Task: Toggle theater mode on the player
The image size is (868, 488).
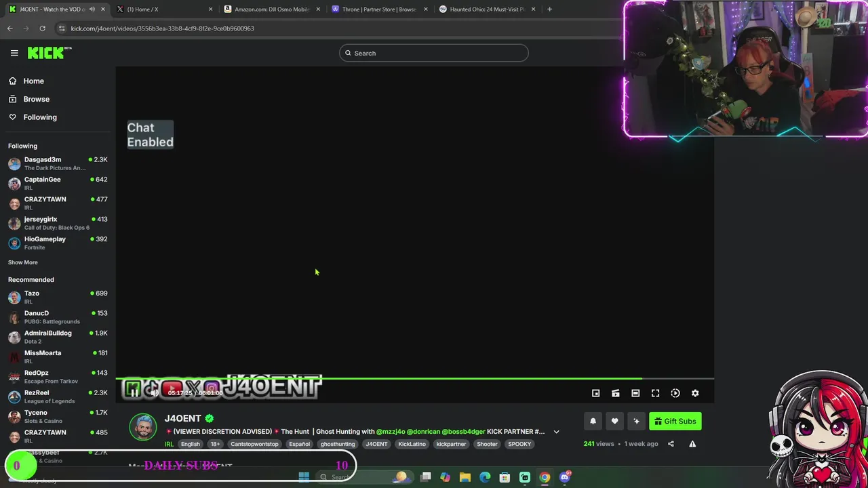Action: pyautogui.click(x=635, y=393)
